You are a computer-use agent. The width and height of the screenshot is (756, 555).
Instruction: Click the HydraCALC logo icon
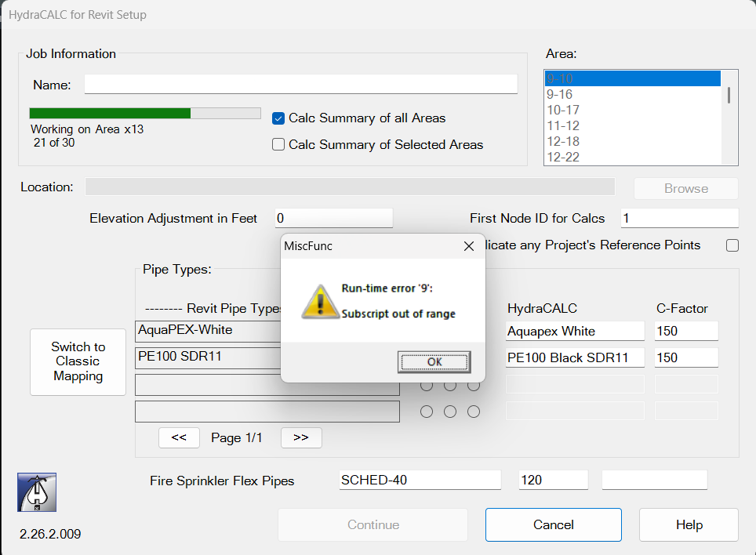[37, 492]
